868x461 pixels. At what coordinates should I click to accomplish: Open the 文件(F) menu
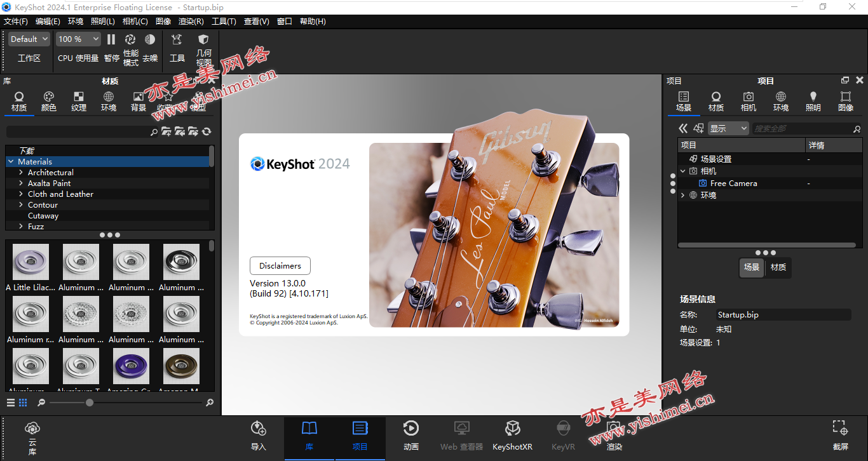point(16,22)
